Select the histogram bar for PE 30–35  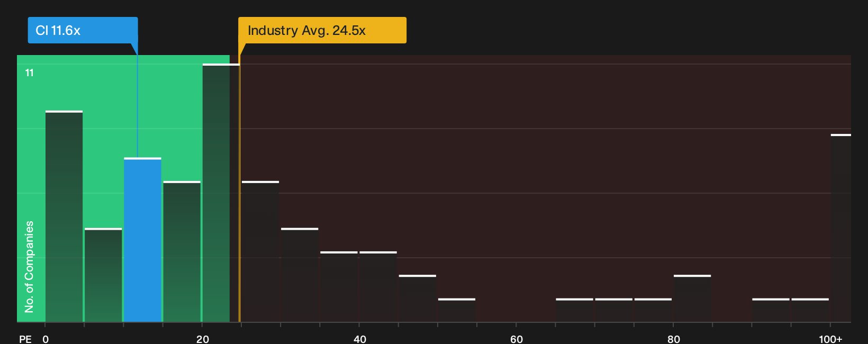pyautogui.click(x=300, y=275)
